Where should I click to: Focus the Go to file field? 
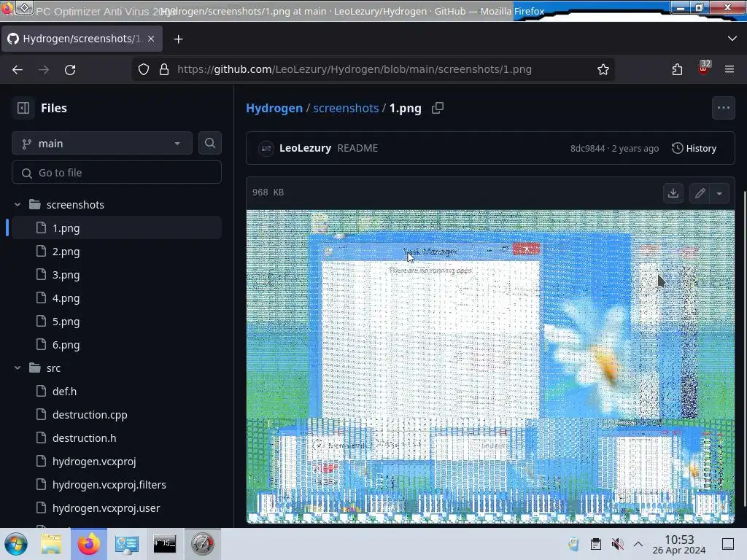pyautogui.click(x=117, y=172)
